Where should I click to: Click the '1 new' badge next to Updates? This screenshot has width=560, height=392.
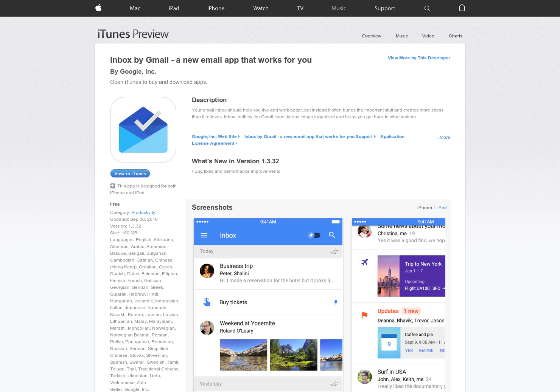point(411,311)
